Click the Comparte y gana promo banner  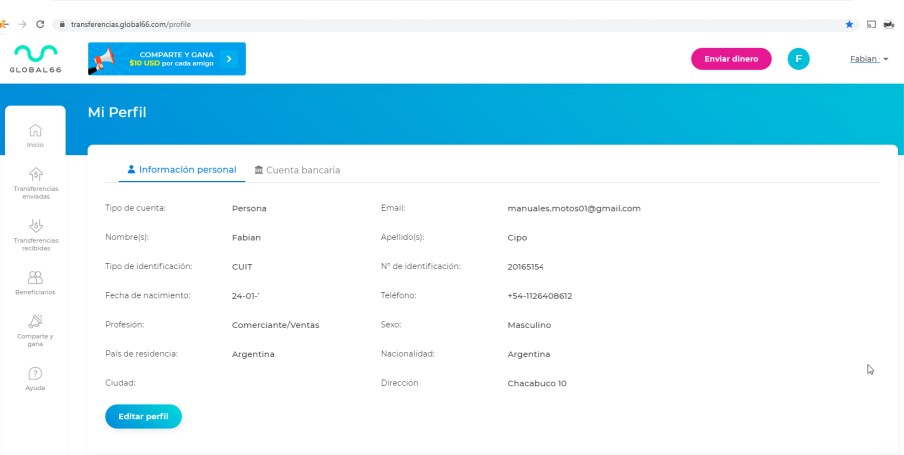[x=158, y=59]
